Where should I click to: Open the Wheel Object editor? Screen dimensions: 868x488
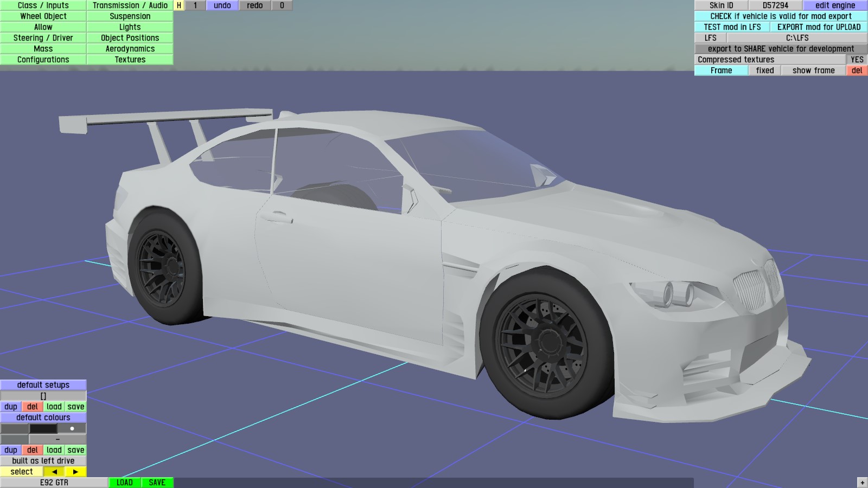(43, 16)
